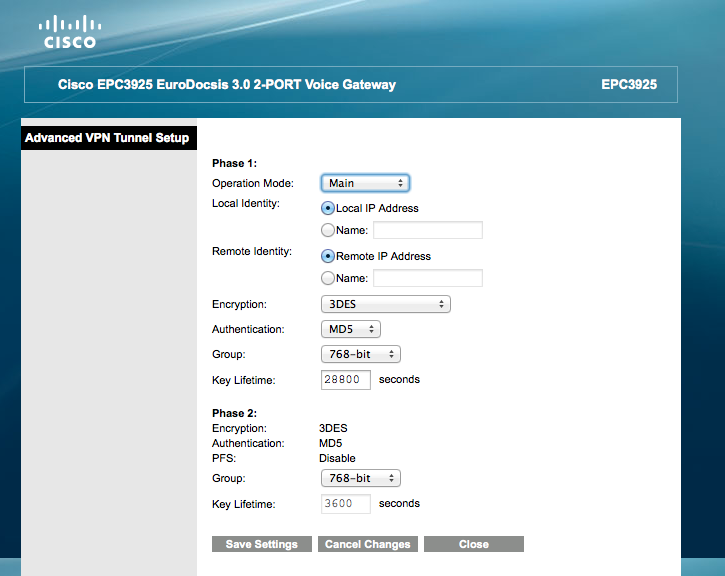The width and height of the screenshot is (725, 576).
Task: Open the Operation Mode dropdown
Action: (x=365, y=183)
